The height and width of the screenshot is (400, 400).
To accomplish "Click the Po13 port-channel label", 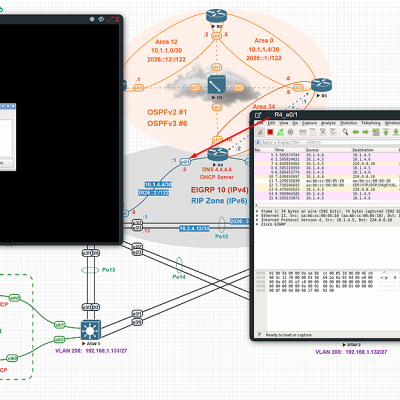I will [x=108, y=270].
